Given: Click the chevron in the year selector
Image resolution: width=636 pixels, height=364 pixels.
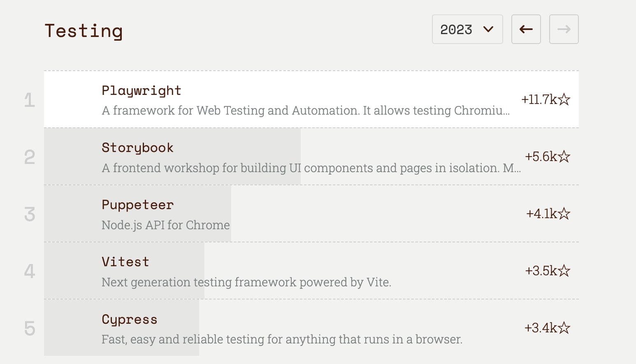Looking at the screenshot, I should click(488, 29).
